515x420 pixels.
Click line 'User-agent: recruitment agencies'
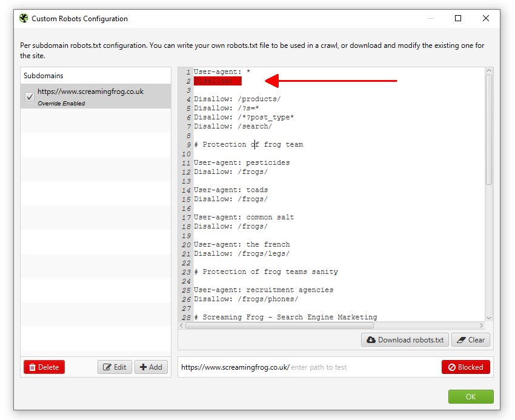(x=264, y=290)
